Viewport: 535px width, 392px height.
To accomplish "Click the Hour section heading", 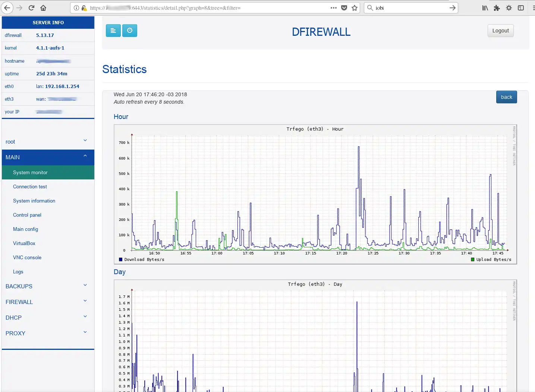I will (121, 117).
